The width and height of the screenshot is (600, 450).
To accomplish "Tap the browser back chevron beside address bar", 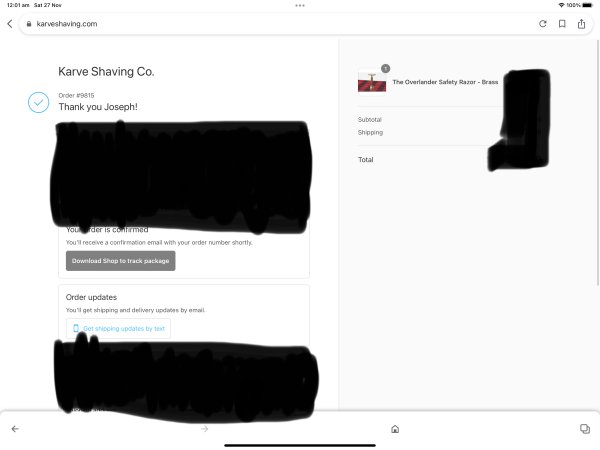I will (10, 24).
